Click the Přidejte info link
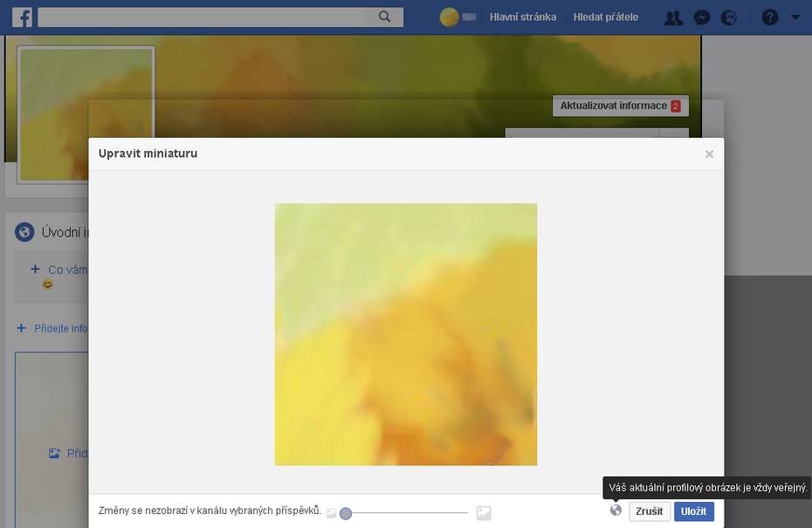 pyautogui.click(x=60, y=328)
